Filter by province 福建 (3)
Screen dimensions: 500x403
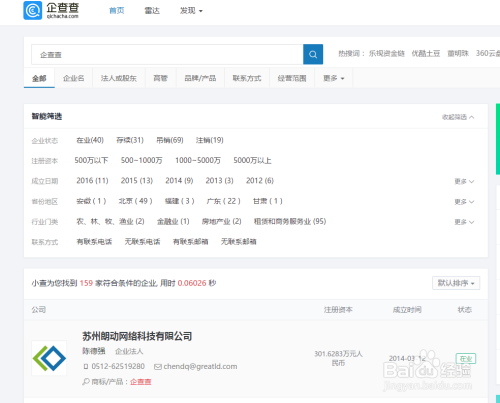[179, 201]
